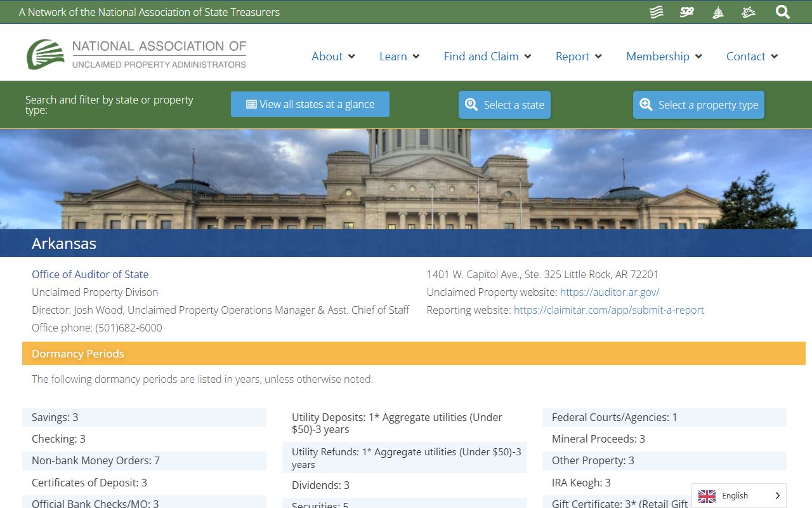The height and width of the screenshot is (508, 812).
Task: Expand the Learn menu chevron
Action: [x=416, y=57]
